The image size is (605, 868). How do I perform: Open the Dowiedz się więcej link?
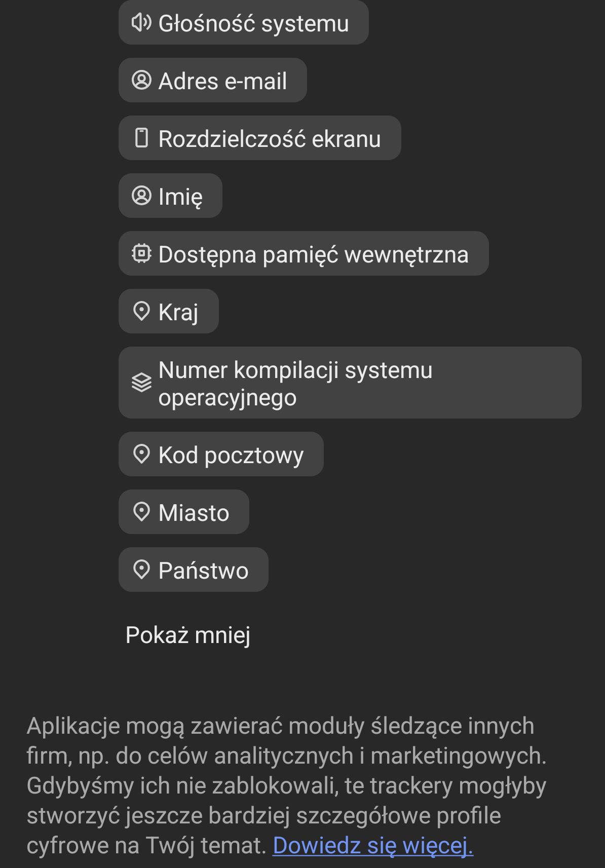373,845
